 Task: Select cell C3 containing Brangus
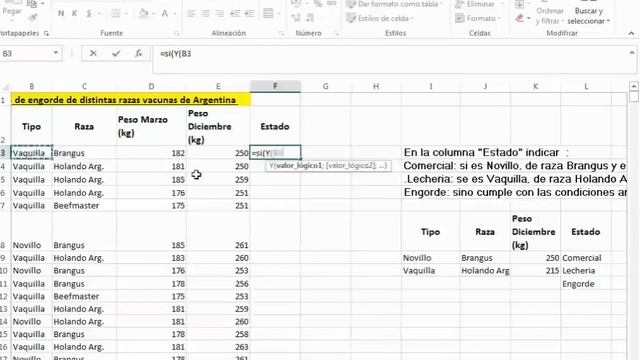[x=84, y=153]
